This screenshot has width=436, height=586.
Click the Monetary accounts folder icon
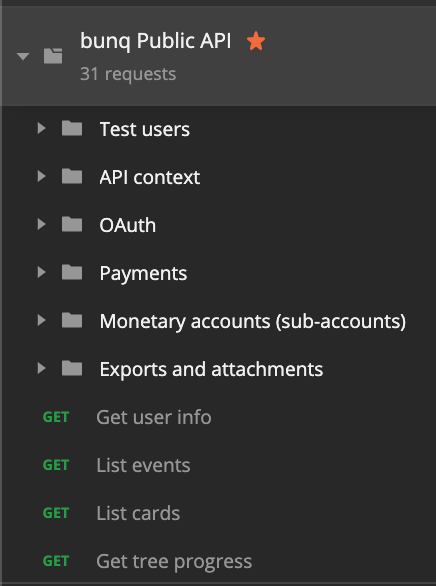click(72, 320)
